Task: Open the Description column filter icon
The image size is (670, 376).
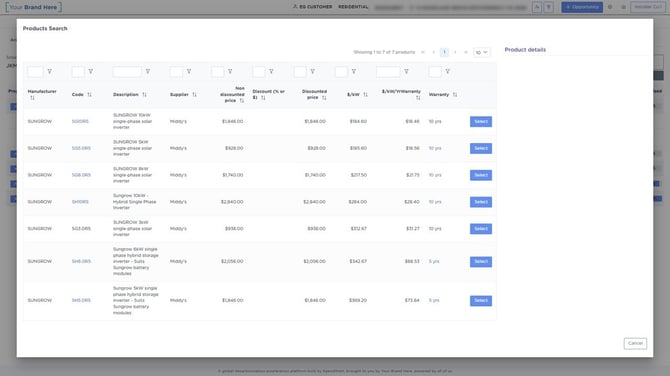Action: click(148, 71)
